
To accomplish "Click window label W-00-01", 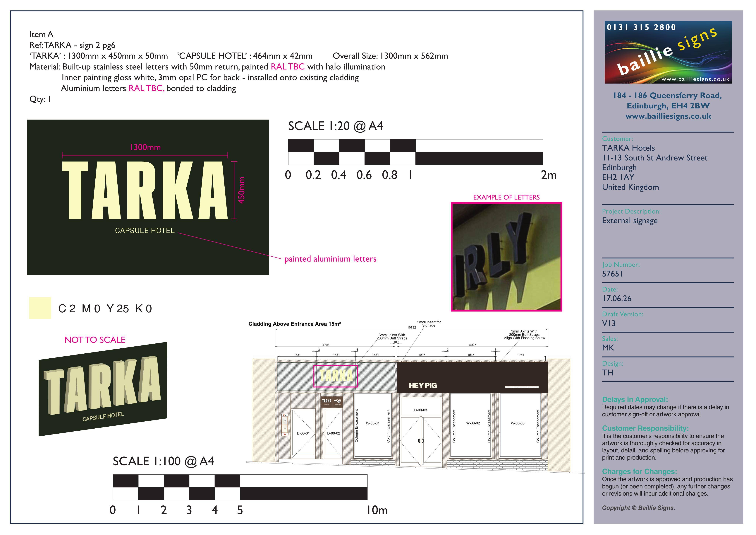I will 373,423.
